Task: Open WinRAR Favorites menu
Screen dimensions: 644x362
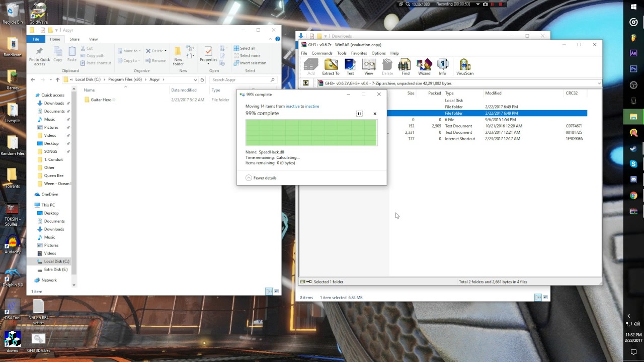Action: click(x=359, y=53)
